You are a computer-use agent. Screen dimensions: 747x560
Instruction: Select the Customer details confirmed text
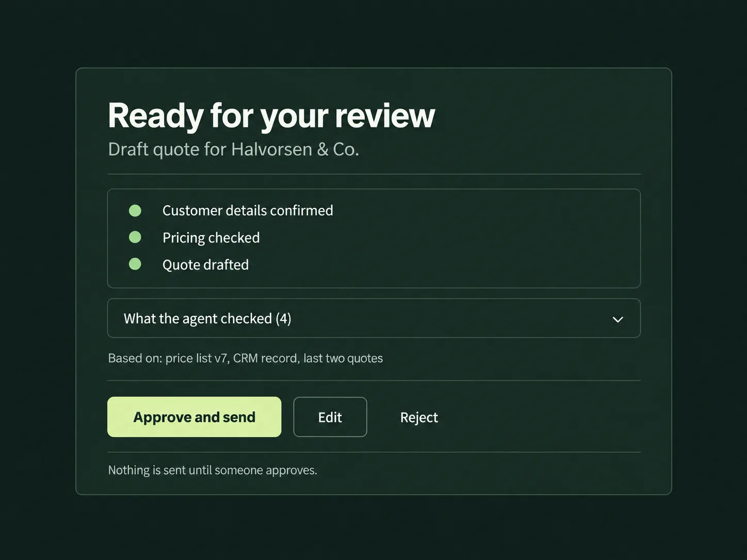[248, 210]
